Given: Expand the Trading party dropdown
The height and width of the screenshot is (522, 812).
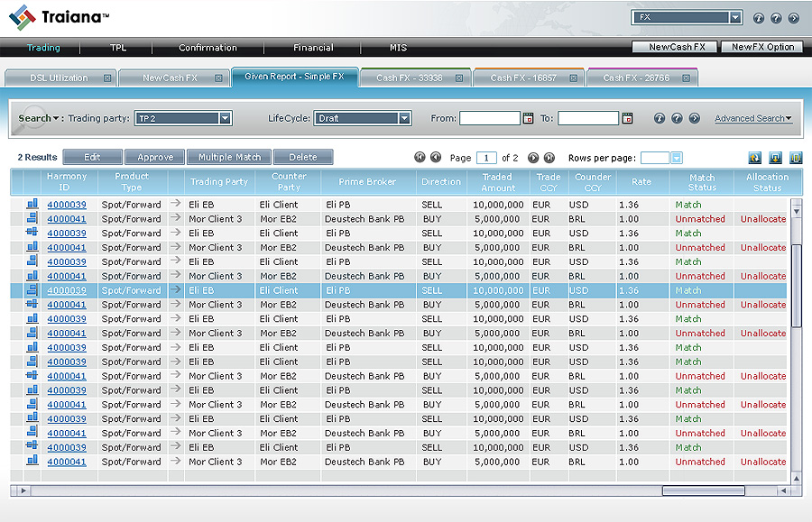Looking at the screenshot, I should click(225, 118).
